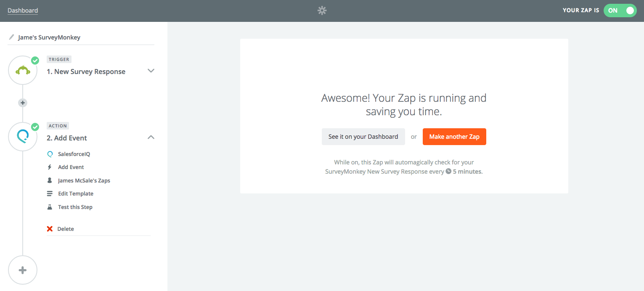Click the lightning bolt Add Event icon
The image size is (644, 291).
[50, 167]
